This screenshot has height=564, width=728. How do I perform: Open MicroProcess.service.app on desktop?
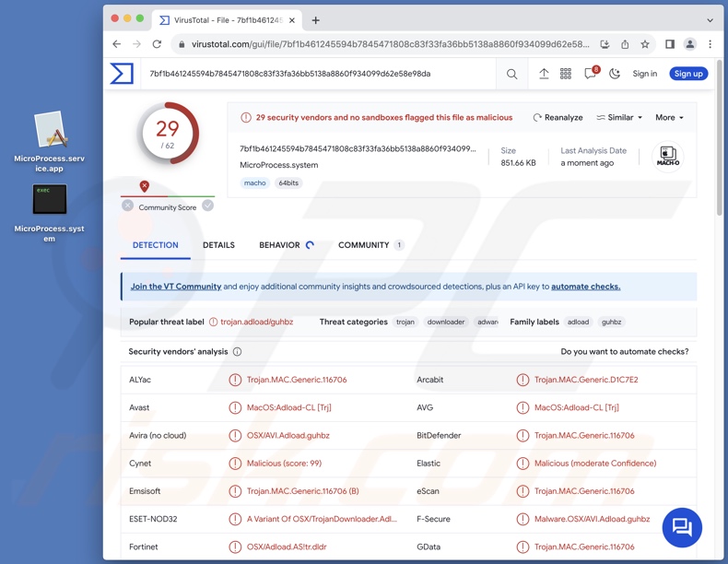[49, 142]
